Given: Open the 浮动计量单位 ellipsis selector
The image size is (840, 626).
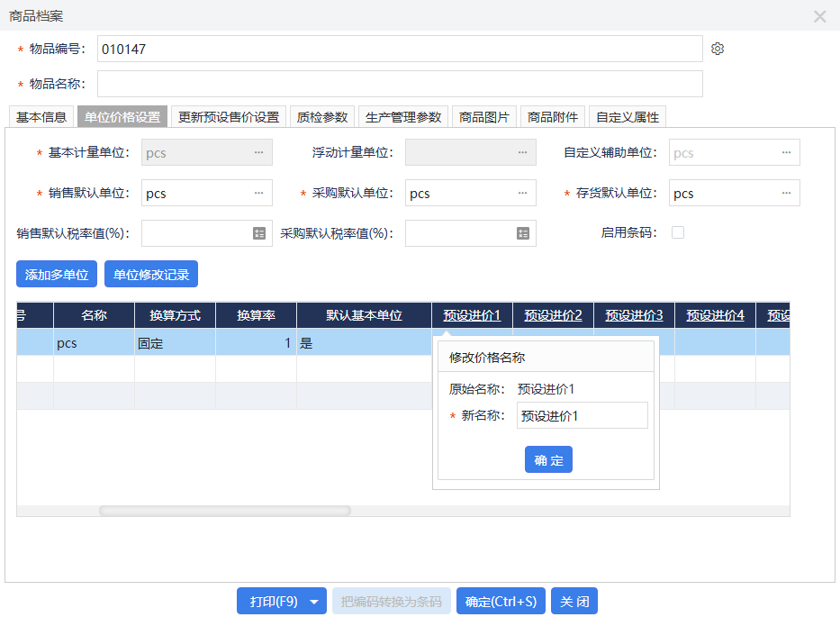Looking at the screenshot, I should click(x=522, y=151).
